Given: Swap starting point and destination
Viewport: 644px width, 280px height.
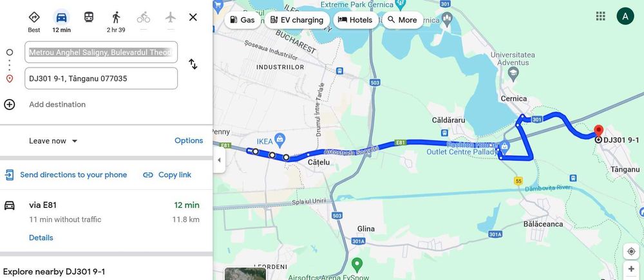Looking at the screenshot, I should pyautogui.click(x=193, y=64).
